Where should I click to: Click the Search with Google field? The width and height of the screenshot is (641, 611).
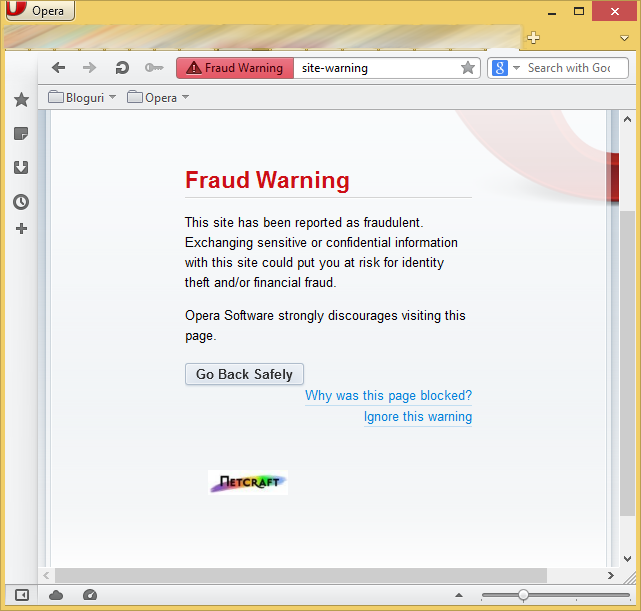pyautogui.click(x=576, y=68)
